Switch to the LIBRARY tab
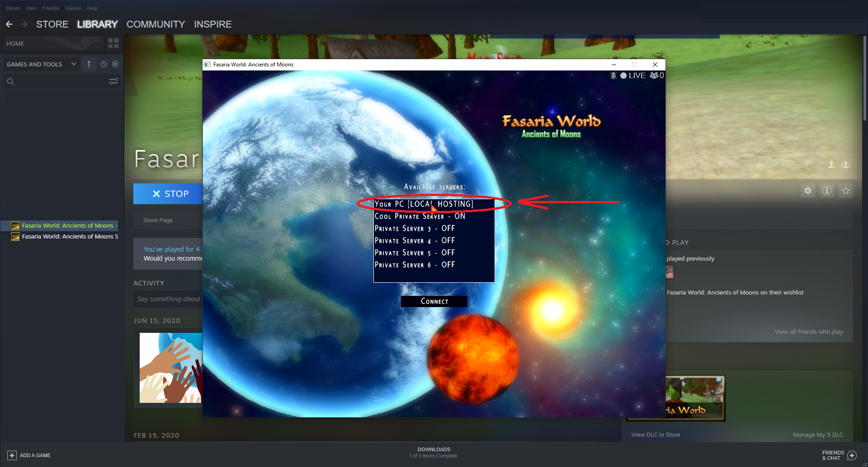The height and width of the screenshot is (467, 868). pos(97,24)
